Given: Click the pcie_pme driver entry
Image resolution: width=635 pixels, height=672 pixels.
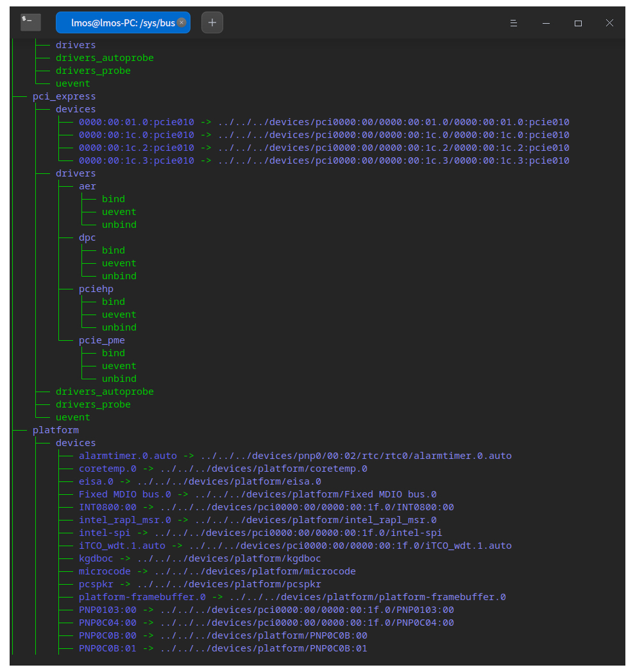Looking at the screenshot, I should click(101, 340).
